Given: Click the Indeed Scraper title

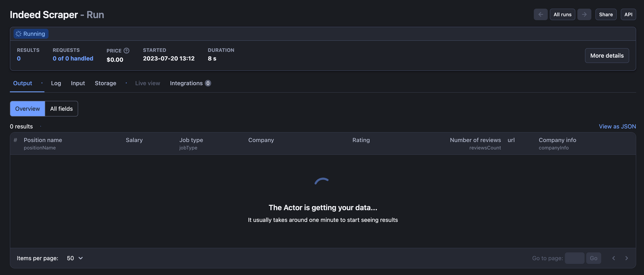Looking at the screenshot, I should (x=44, y=15).
